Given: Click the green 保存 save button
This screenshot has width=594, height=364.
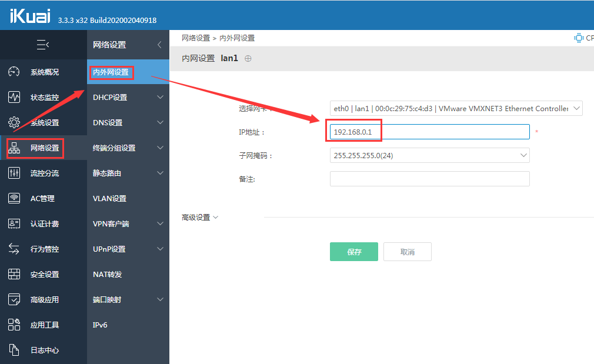Looking at the screenshot, I should coord(353,251).
